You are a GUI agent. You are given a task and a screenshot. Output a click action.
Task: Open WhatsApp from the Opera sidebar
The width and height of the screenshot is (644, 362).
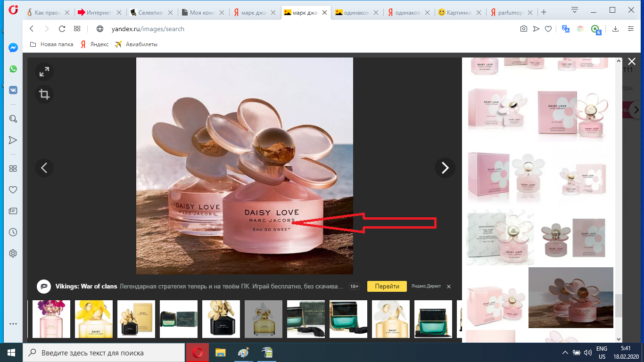13,68
